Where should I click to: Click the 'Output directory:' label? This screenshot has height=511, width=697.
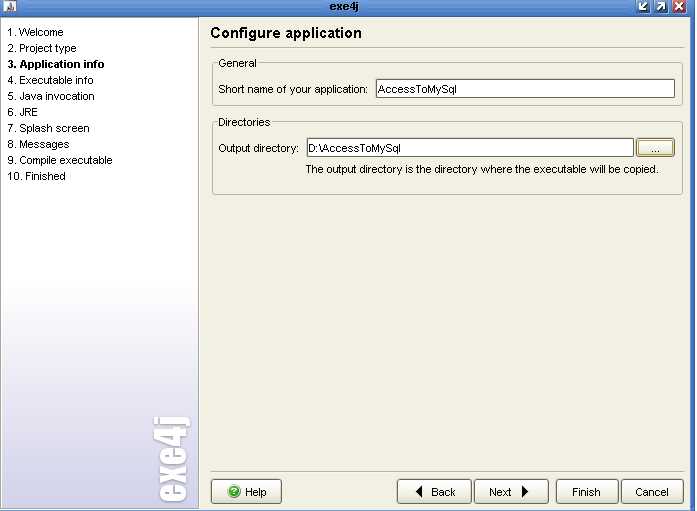(258, 148)
